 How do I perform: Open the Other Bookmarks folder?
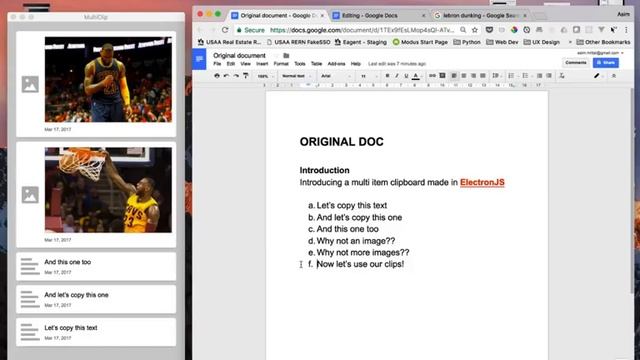point(603,42)
